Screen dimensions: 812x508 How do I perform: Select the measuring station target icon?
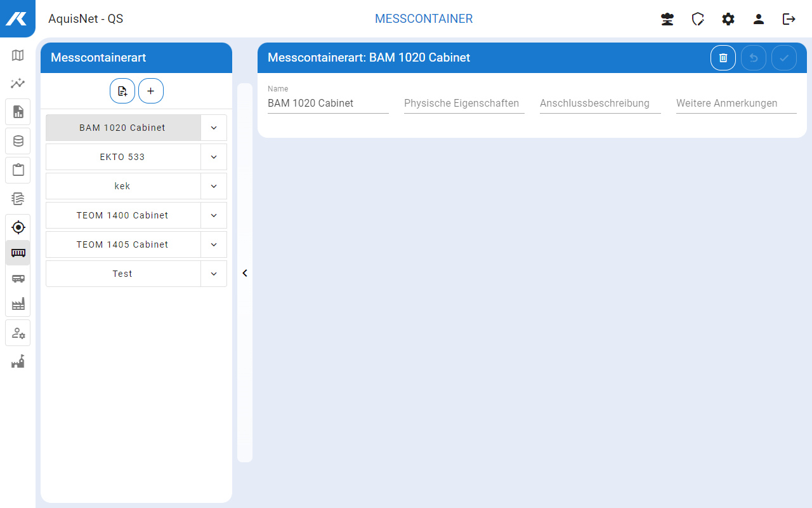click(x=18, y=227)
